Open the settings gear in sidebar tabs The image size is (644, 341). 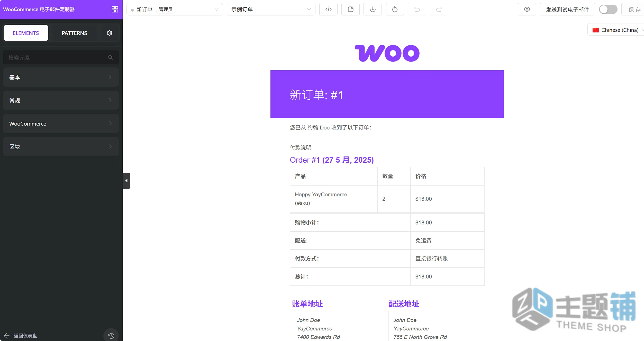click(110, 33)
